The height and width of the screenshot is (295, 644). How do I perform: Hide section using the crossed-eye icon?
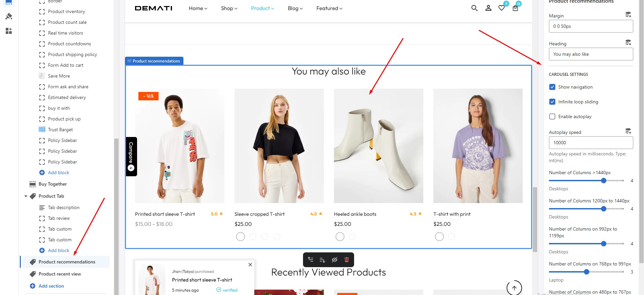(335, 260)
